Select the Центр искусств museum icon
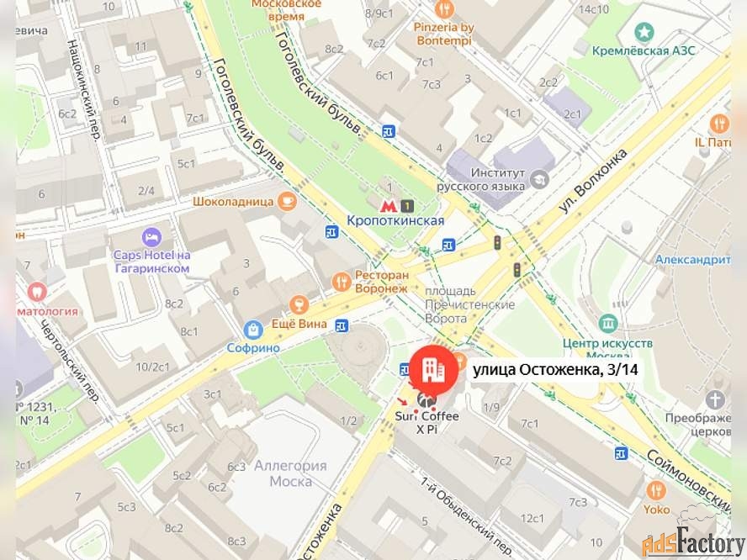The height and width of the screenshot is (560, 747). (608, 324)
